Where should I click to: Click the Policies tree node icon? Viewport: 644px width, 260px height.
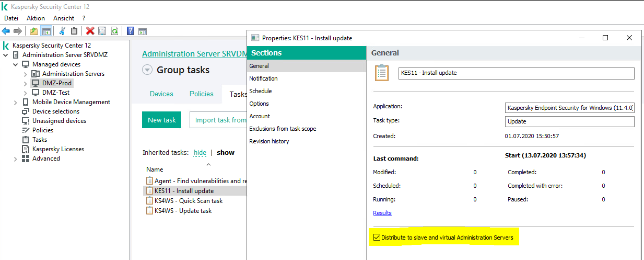coord(26,130)
